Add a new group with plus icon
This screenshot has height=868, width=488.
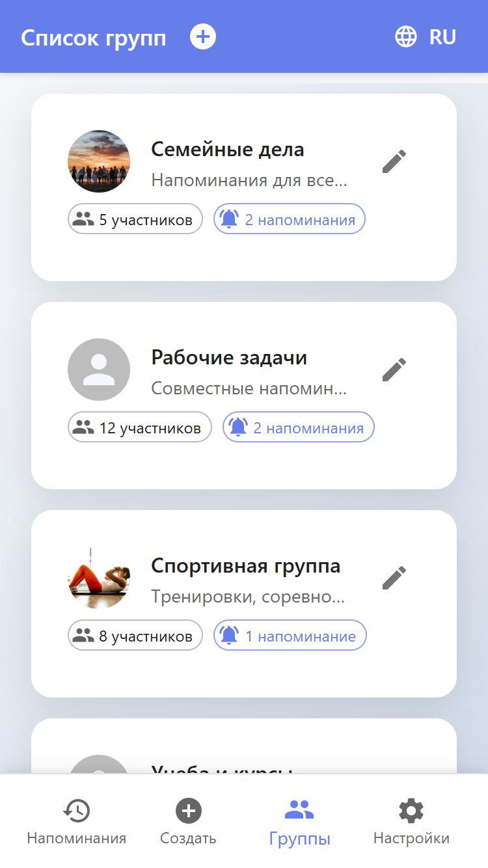(203, 36)
